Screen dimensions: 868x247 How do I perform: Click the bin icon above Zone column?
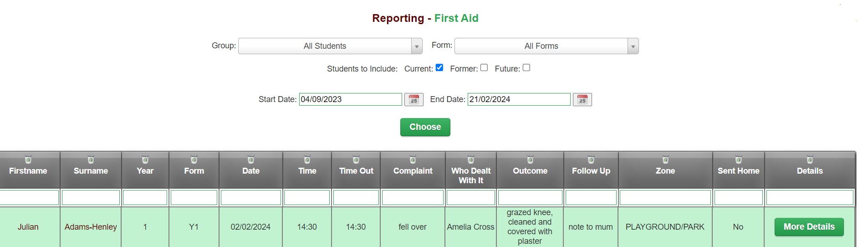click(x=665, y=160)
